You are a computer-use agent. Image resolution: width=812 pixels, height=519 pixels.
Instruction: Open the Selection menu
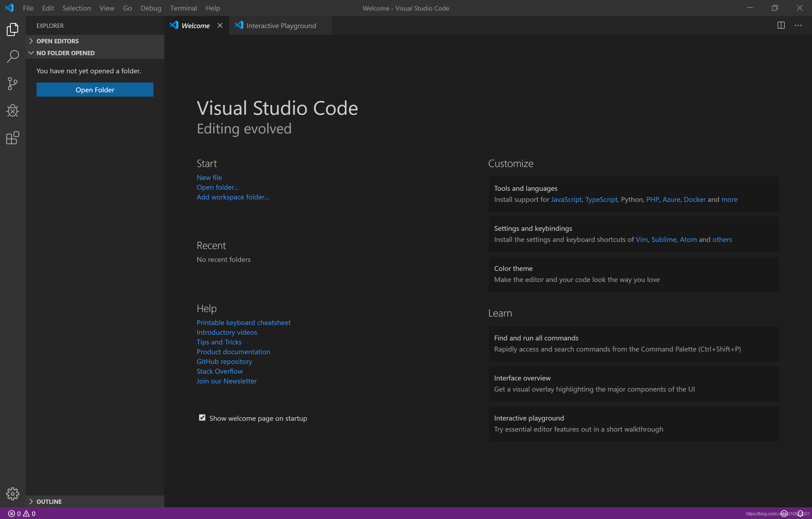pos(77,8)
